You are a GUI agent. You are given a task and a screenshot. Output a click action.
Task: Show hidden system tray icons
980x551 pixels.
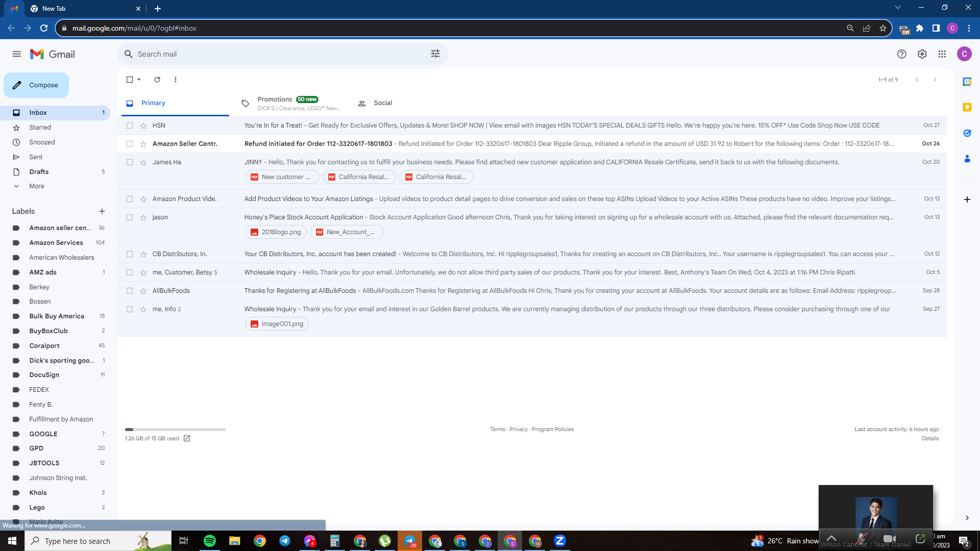coord(831,538)
